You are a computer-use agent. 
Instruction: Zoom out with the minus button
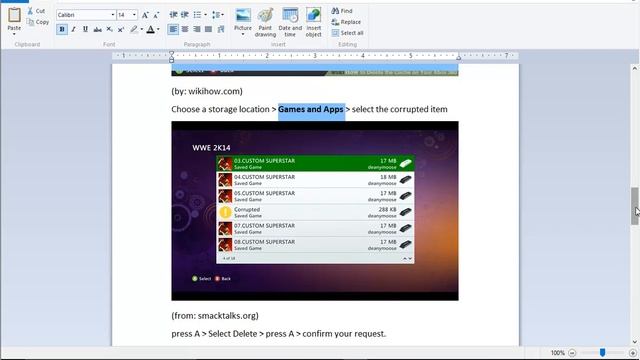pyautogui.click(x=572, y=353)
